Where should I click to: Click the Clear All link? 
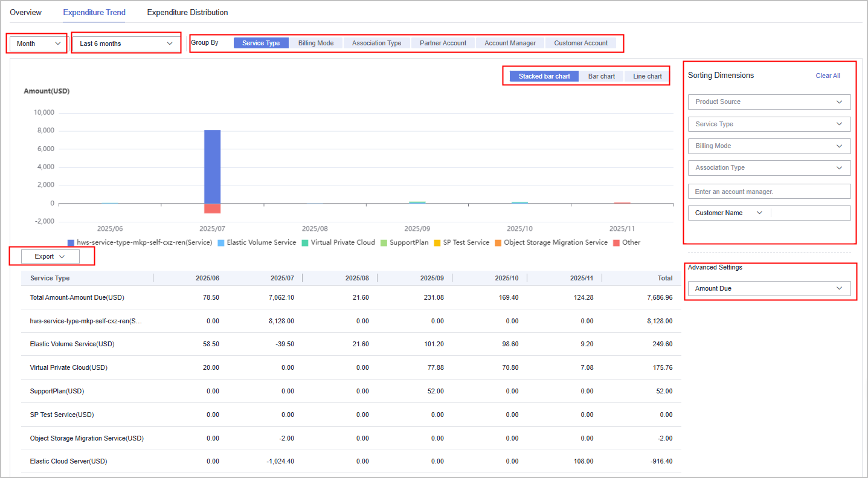[x=828, y=76]
